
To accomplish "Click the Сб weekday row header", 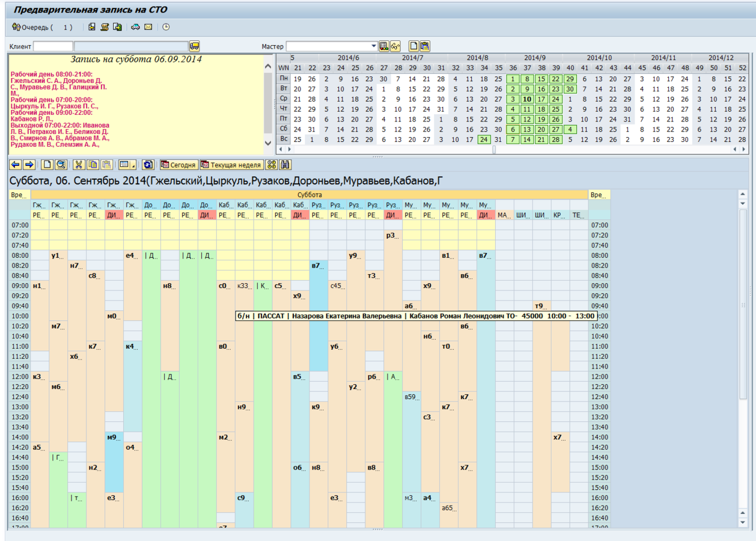I will coord(284,129).
